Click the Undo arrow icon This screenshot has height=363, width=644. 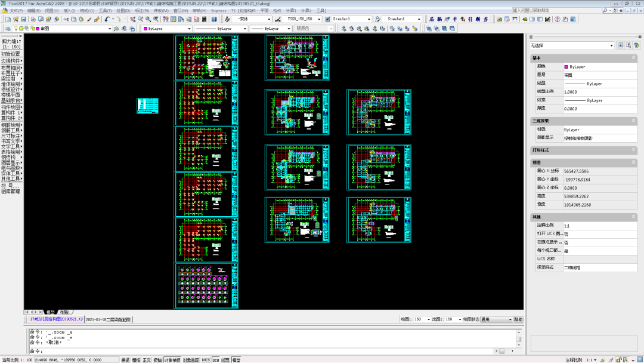point(106,19)
